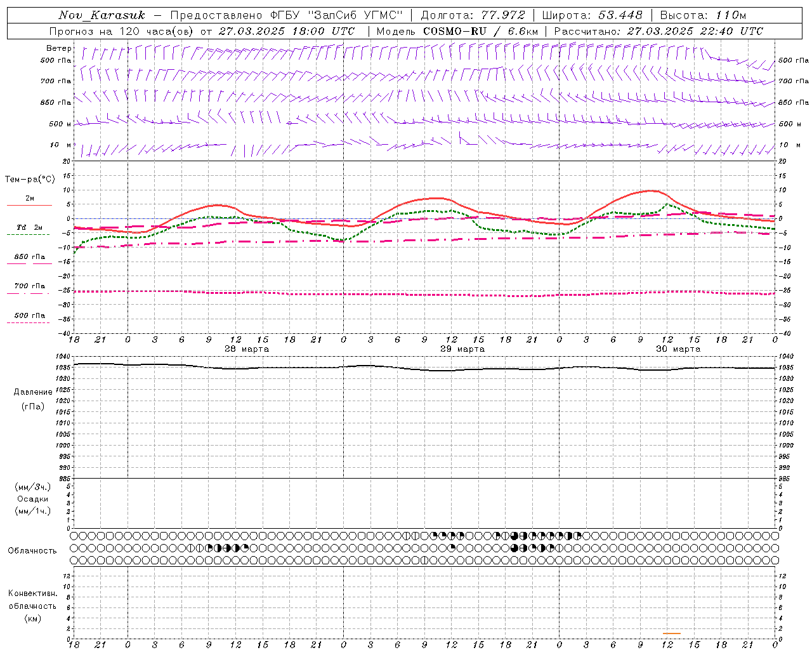Click the '500 м' wind level label beside Ветер
The width and height of the screenshot is (812, 650).
point(60,124)
